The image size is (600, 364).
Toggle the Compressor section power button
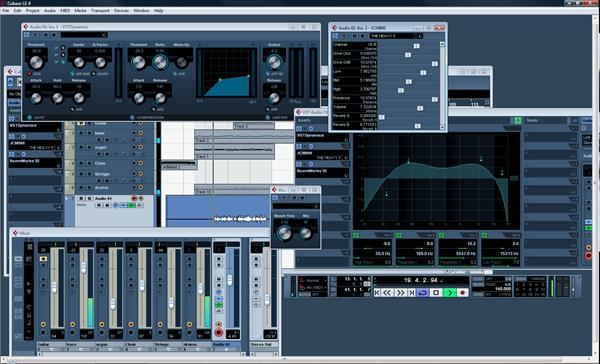(132, 118)
